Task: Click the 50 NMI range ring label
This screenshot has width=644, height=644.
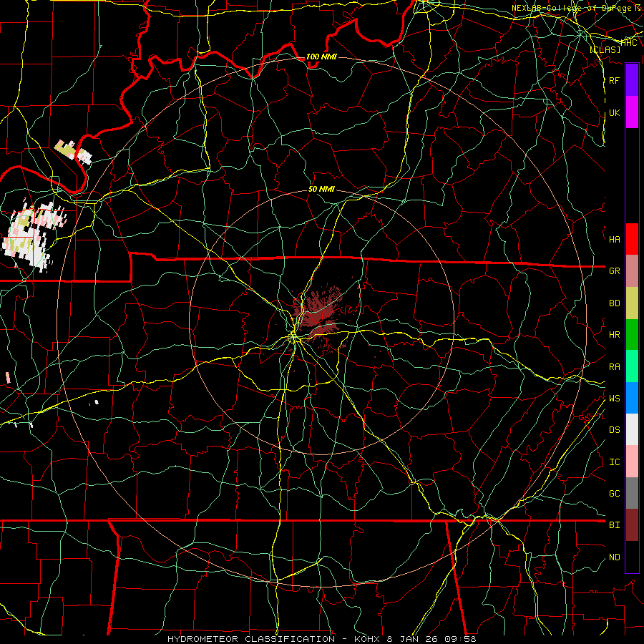Action: click(321, 189)
